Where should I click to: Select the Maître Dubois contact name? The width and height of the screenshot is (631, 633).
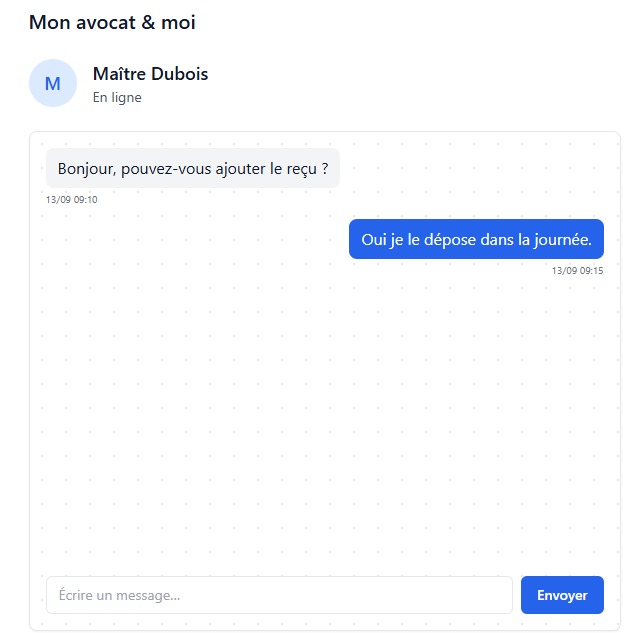[150, 74]
